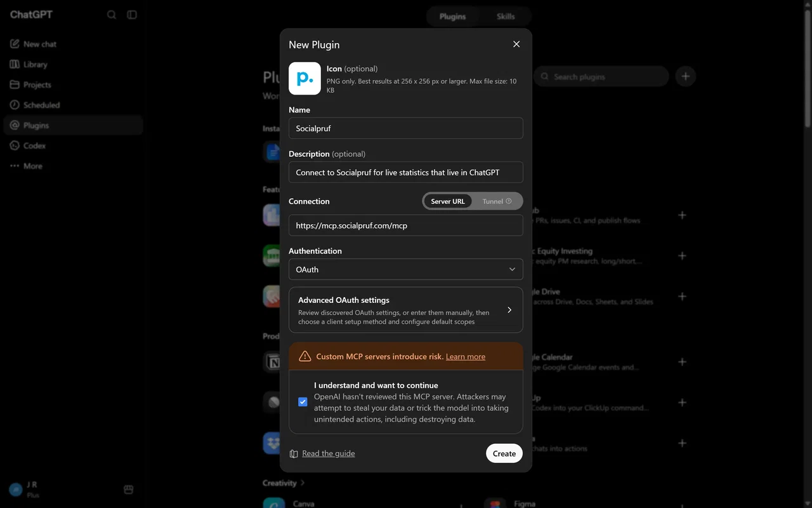Screen dimensions: 812x508
Task: Open the Learn more link
Action: (466, 357)
